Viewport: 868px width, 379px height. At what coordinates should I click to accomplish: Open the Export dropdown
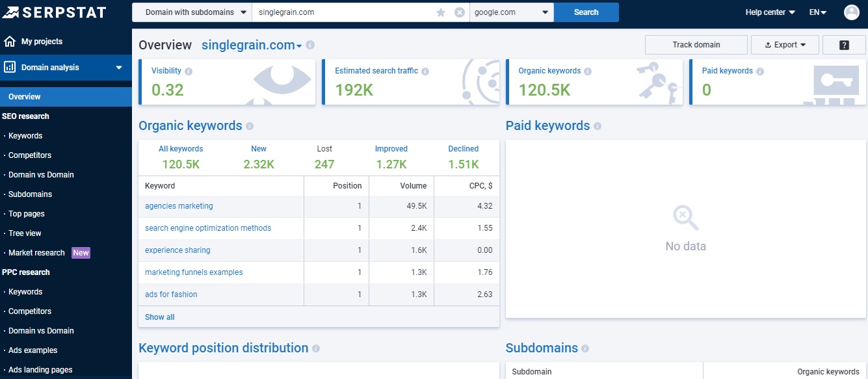pyautogui.click(x=785, y=45)
